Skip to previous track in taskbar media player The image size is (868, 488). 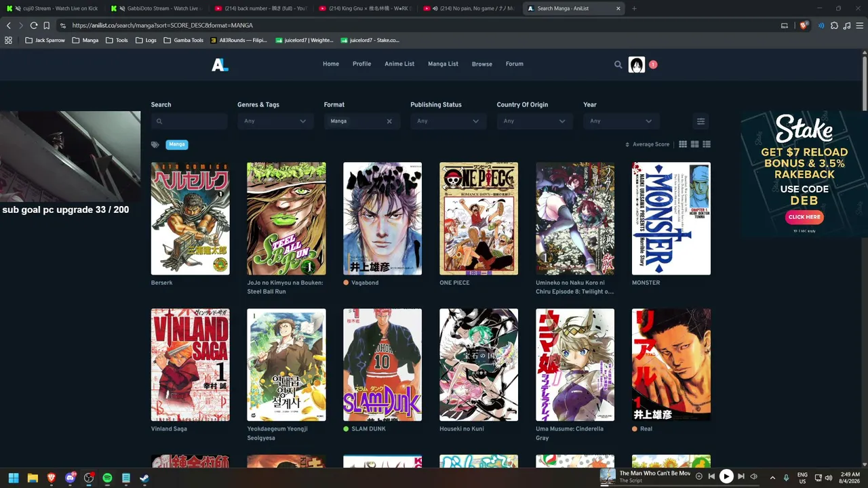coord(711,476)
